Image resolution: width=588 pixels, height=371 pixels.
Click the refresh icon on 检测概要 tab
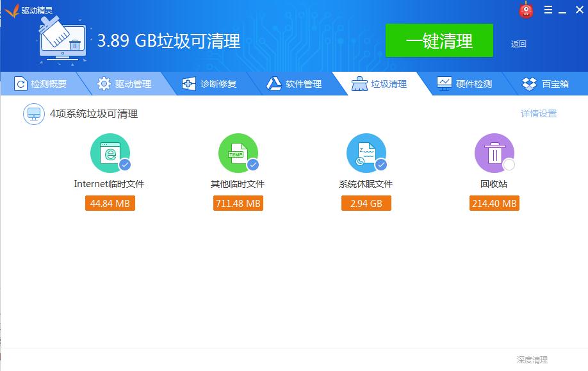(x=20, y=84)
